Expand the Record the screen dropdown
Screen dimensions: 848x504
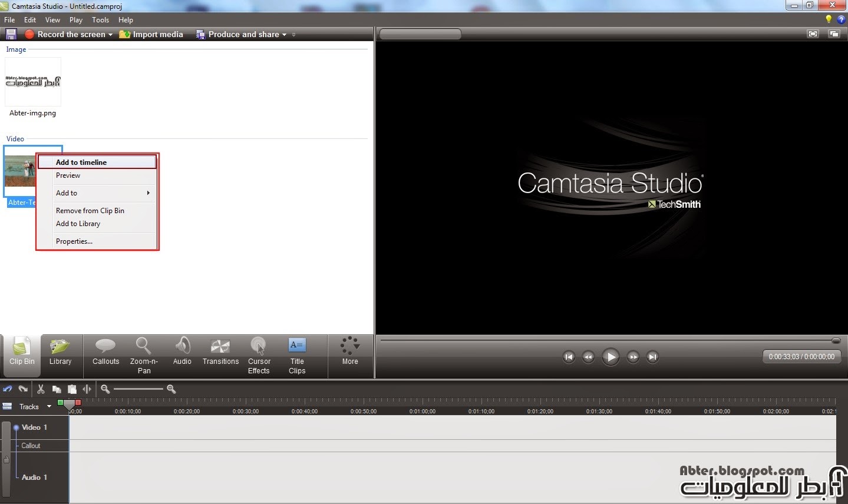[x=110, y=35]
